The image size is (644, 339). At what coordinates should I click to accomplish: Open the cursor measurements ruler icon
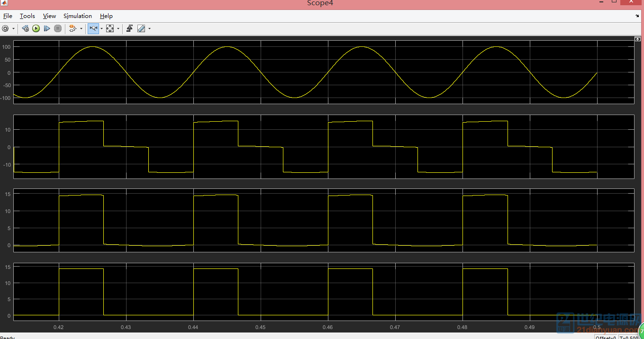click(x=141, y=28)
